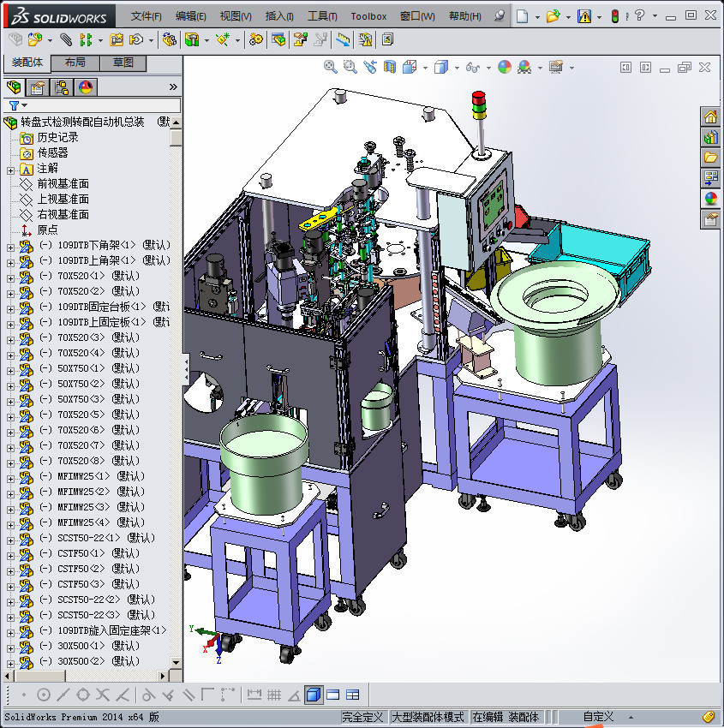Switch to the 草图 tab

(x=123, y=63)
